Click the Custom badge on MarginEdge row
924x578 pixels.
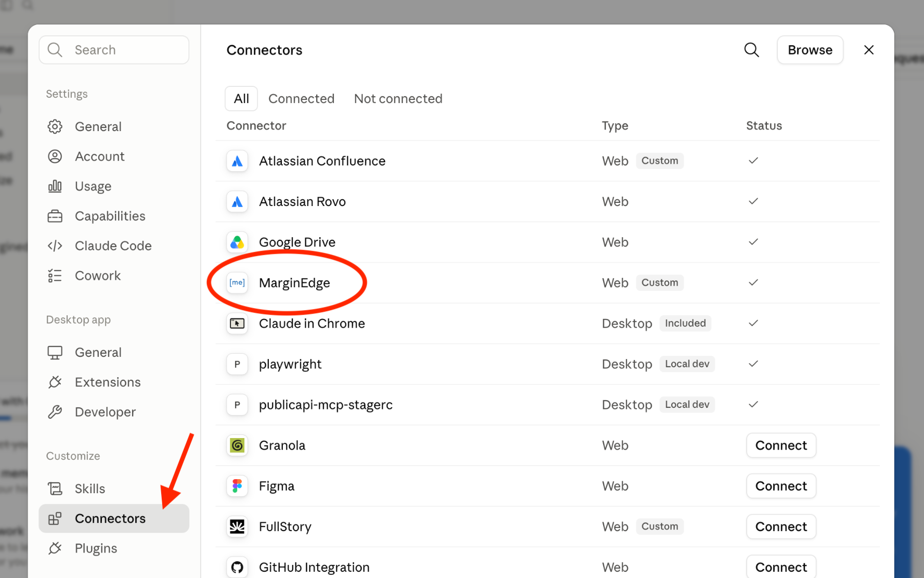click(659, 282)
